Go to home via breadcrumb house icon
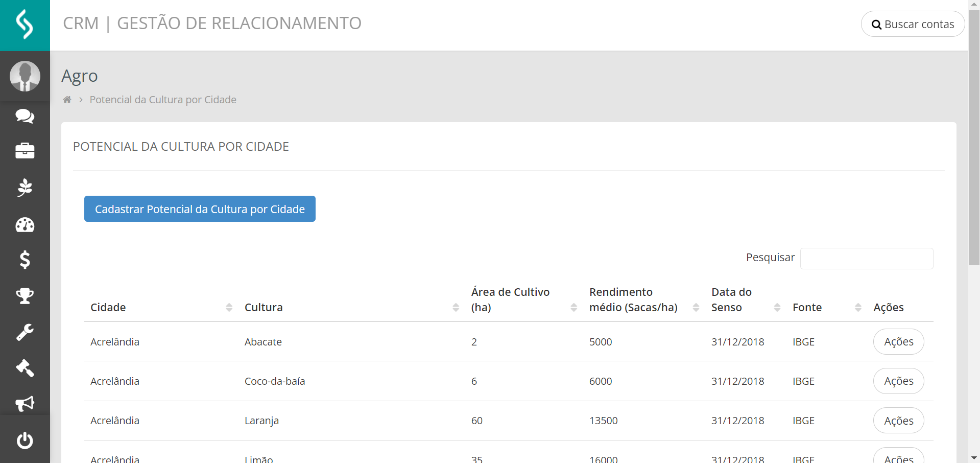 [67, 100]
